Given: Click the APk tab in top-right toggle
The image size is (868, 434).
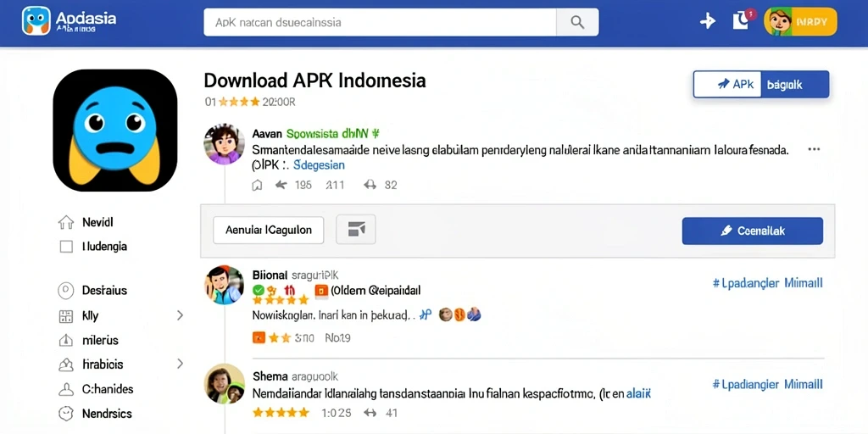Looking at the screenshot, I should tap(726, 85).
